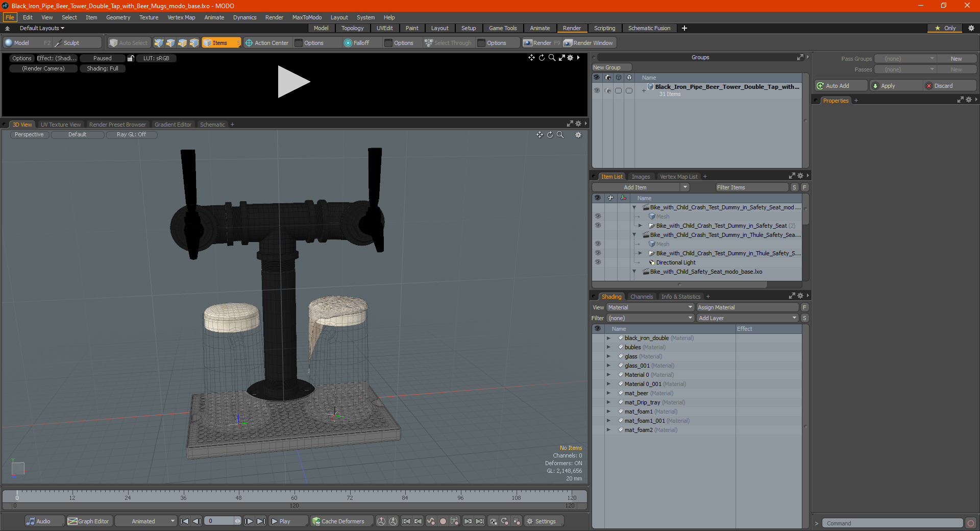Click the Assign Material button
Image resolution: width=980 pixels, height=531 pixels.
click(747, 307)
